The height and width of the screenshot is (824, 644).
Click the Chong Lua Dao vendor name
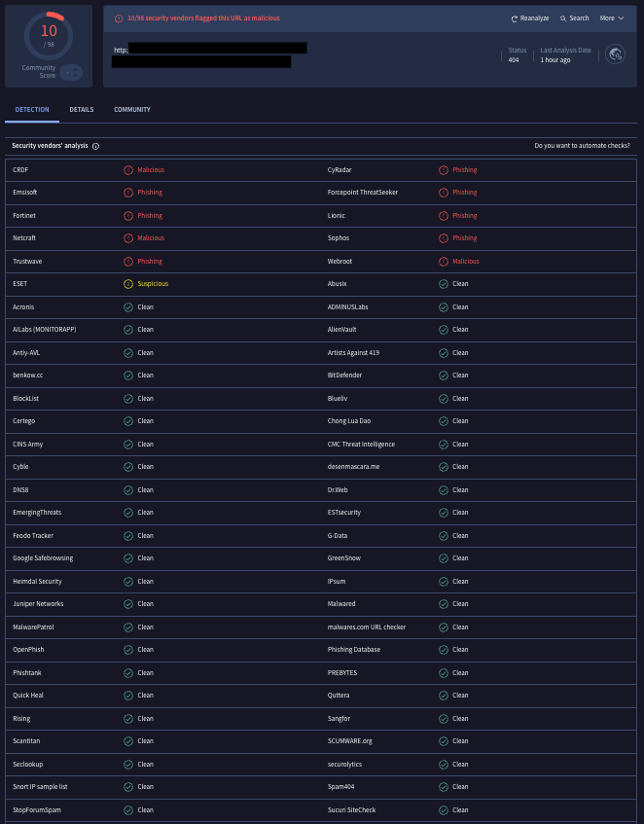pos(349,421)
